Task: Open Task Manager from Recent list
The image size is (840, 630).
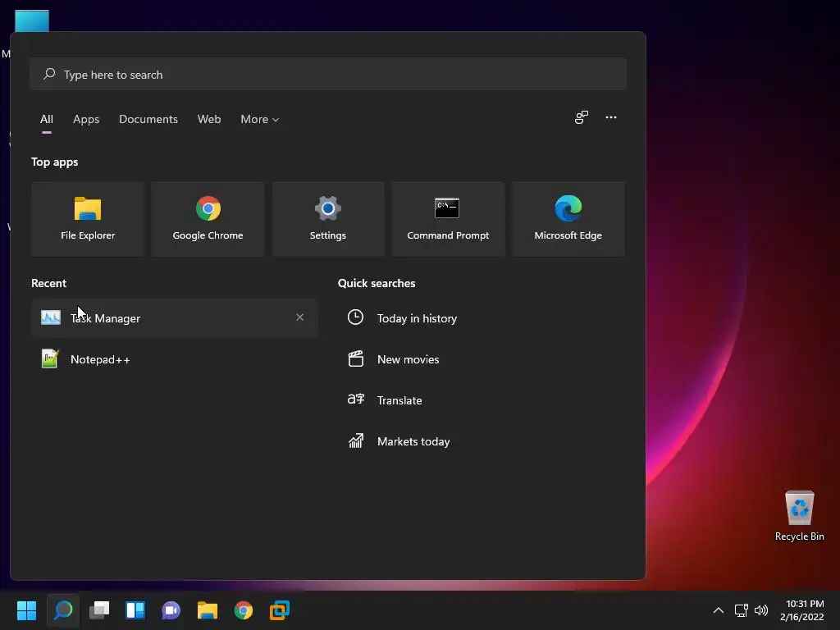Action: [x=175, y=318]
